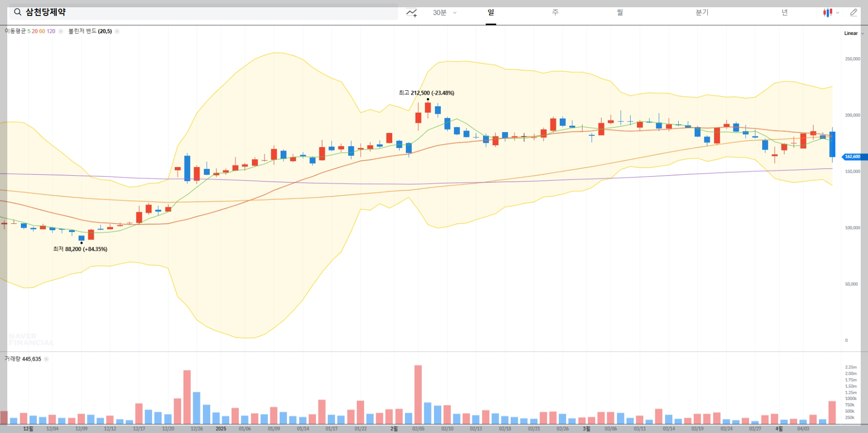
Task: Click the 100,000 price axis label
Action: tap(852, 228)
